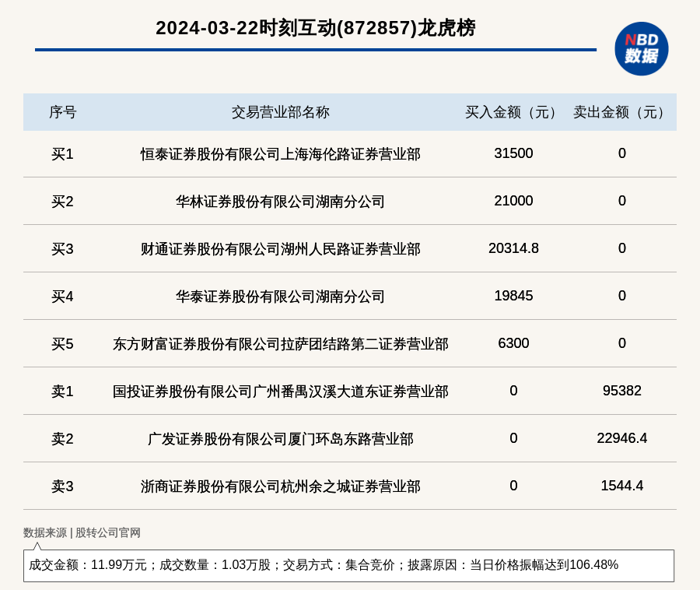The height and width of the screenshot is (590, 700).
Task: Select 恒泰证券股份有限公司上海海伦路证券营业部
Action: 280,154
